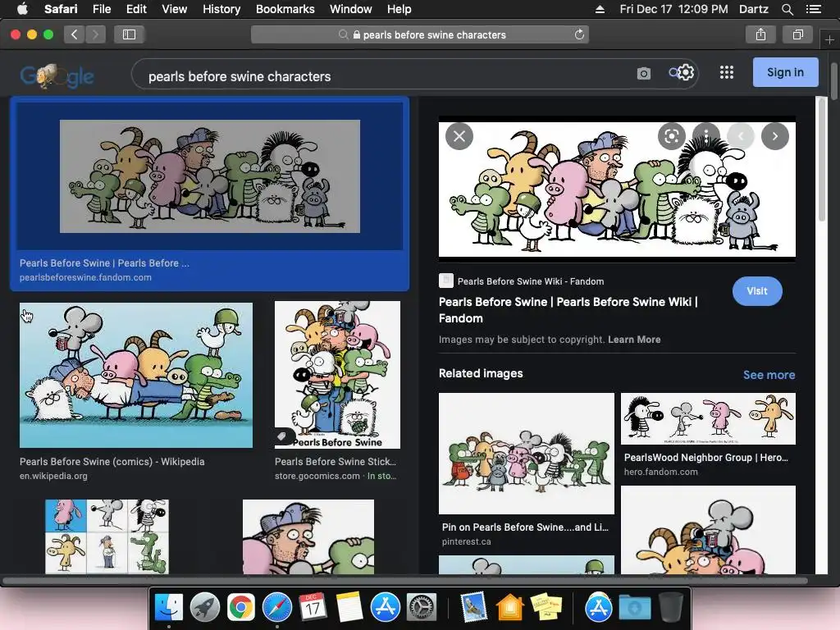
Task: Open Finder in the Dock
Action: coord(169,608)
